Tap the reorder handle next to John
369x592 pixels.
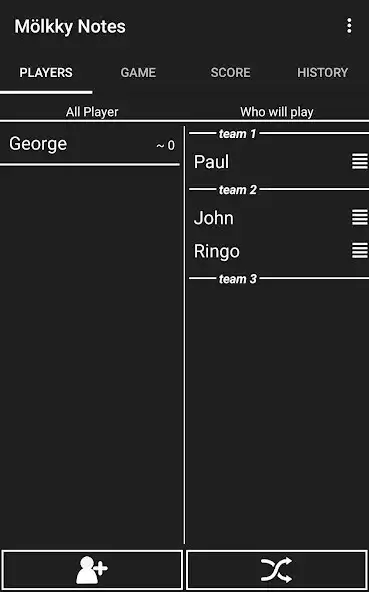pos(360,217)
